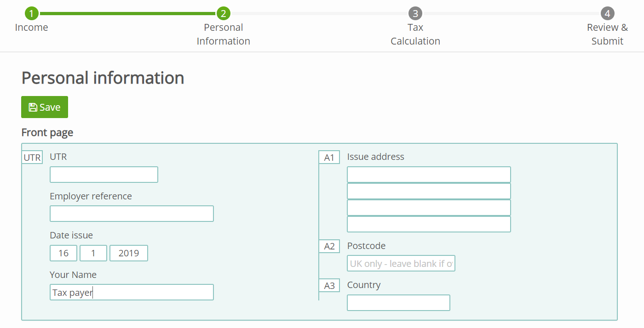Image resolution: width=644 pixels, height=328 pixels.
Task: Focus the Country input field
Action: (398, 303)
